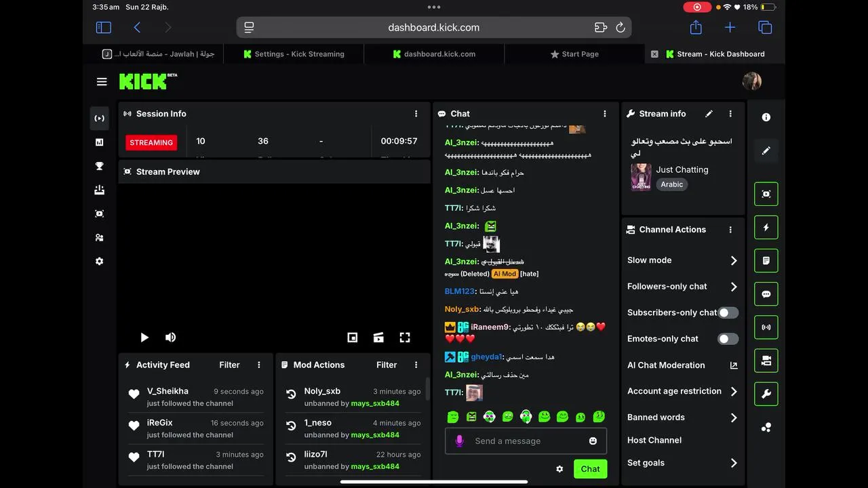Mute the stream preview volume
Image resolution: width=868 pixels, height=488 pixels.
[170, 338]
